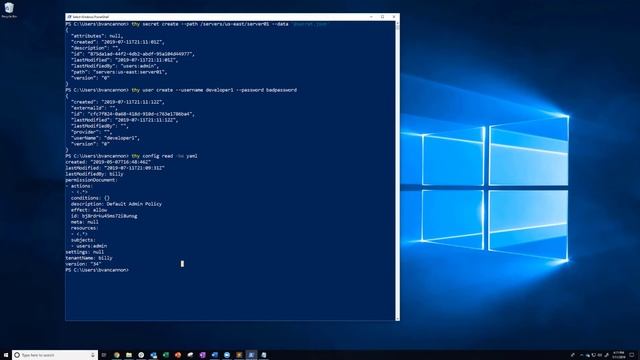Open the green Excel taskbar icon
The image size is (640, 360).
click(166, 355)
